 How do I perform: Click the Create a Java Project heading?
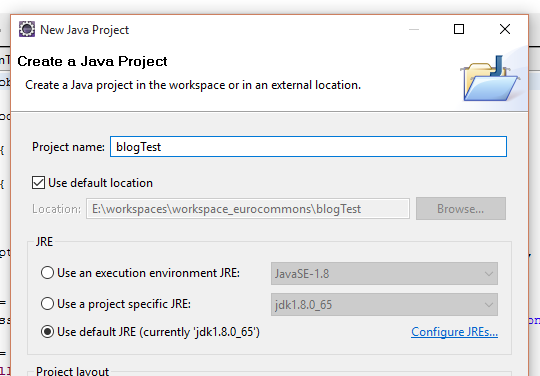coord(92,61)
